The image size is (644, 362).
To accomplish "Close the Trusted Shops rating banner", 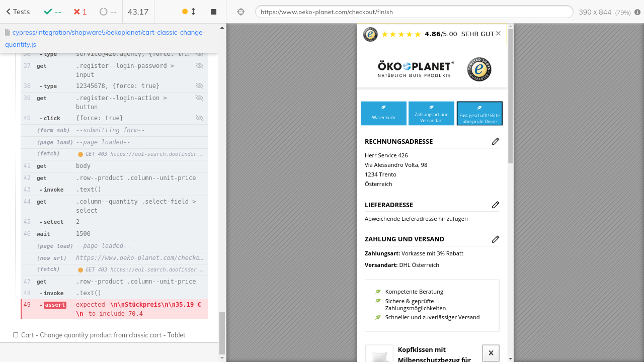I will point(498,34).
